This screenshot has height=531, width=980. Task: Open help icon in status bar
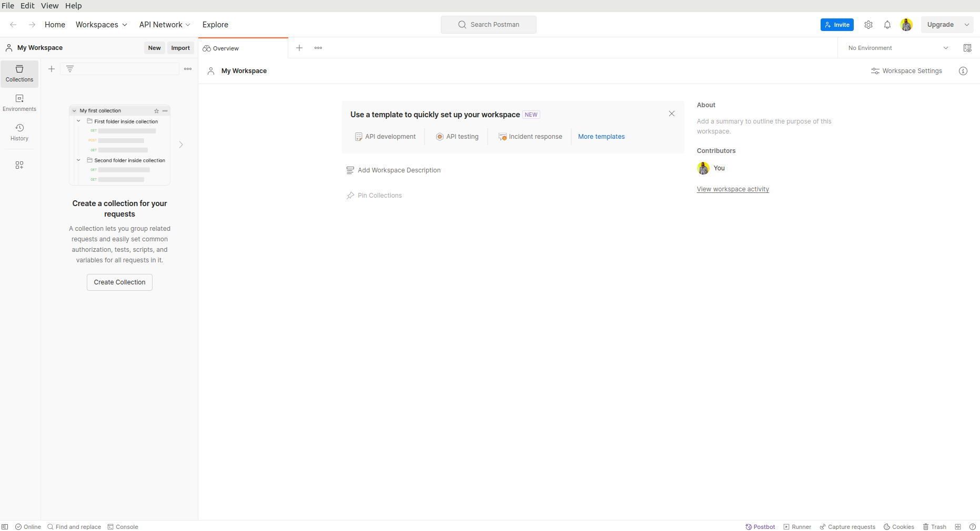click(x=973, y=527)
